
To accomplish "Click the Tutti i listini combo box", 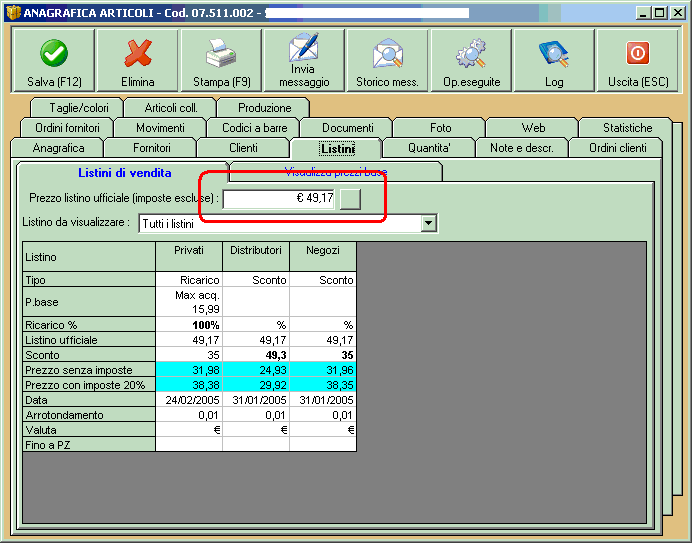I will (x=288, y=223).
